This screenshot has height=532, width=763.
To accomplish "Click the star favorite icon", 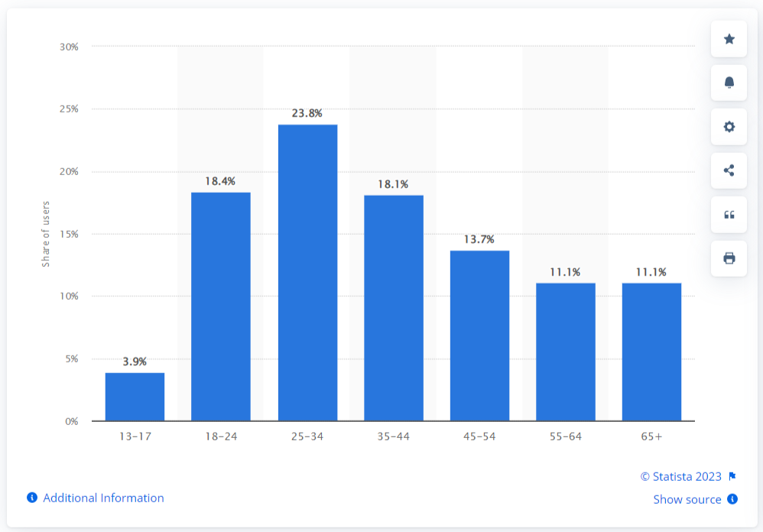I will click(x=729, y=39).
